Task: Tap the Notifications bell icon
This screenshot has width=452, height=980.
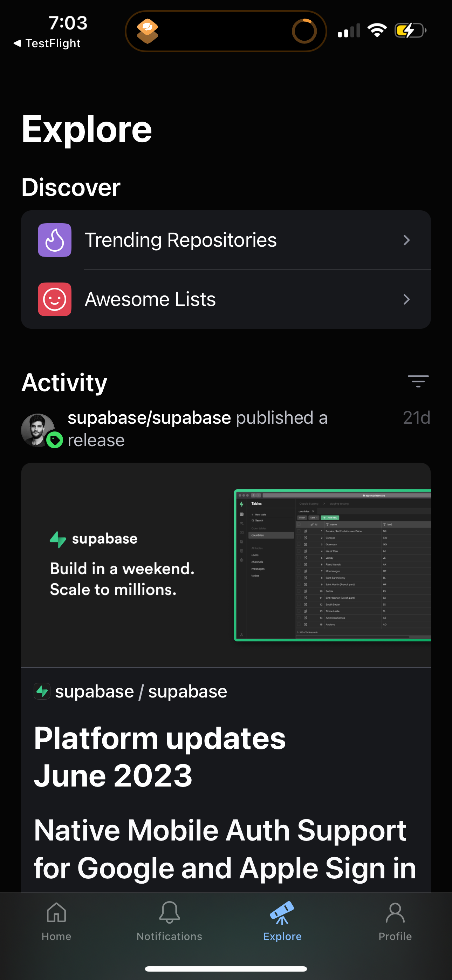Action: [x=169, y=912]
